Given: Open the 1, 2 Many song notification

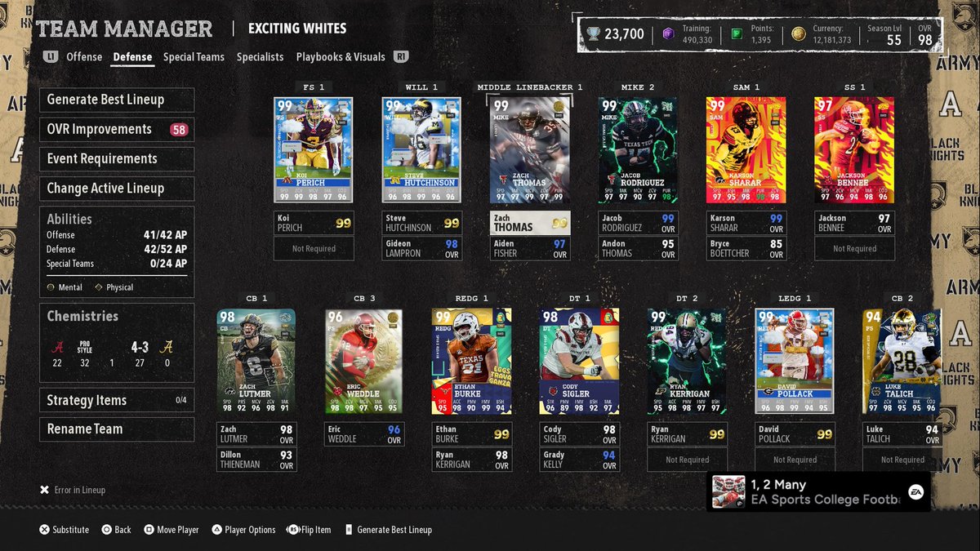Looking at the screenshot, I should click(818, 492).
